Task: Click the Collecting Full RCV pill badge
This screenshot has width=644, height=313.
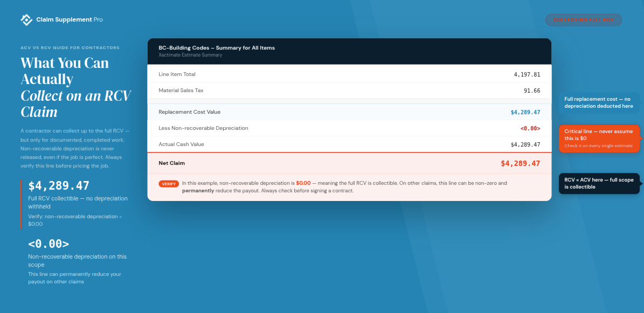Action: click(x=583, y=20)
